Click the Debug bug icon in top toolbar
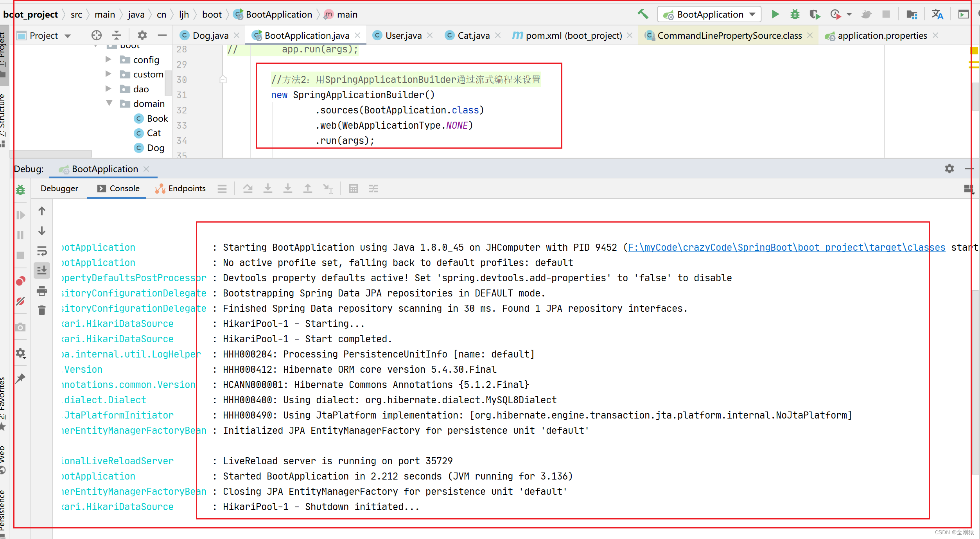 click(x=795, y=14)
